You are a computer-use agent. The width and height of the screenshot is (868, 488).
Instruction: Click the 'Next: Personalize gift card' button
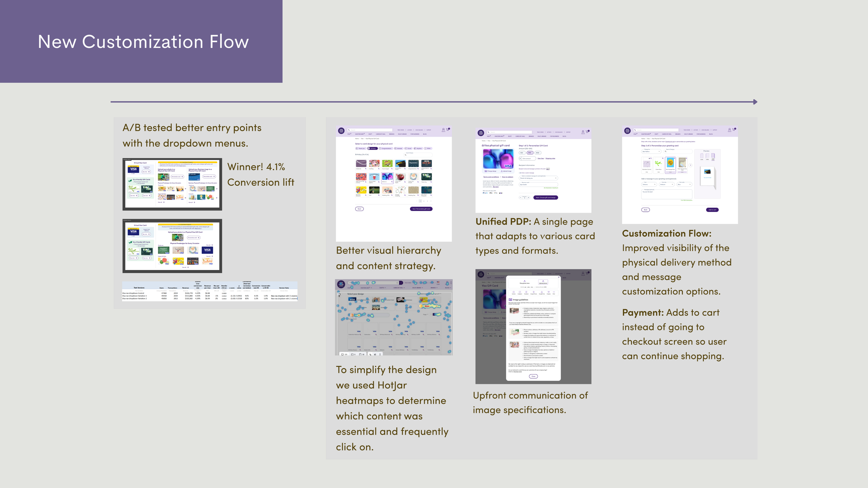(x=421, y=209)
